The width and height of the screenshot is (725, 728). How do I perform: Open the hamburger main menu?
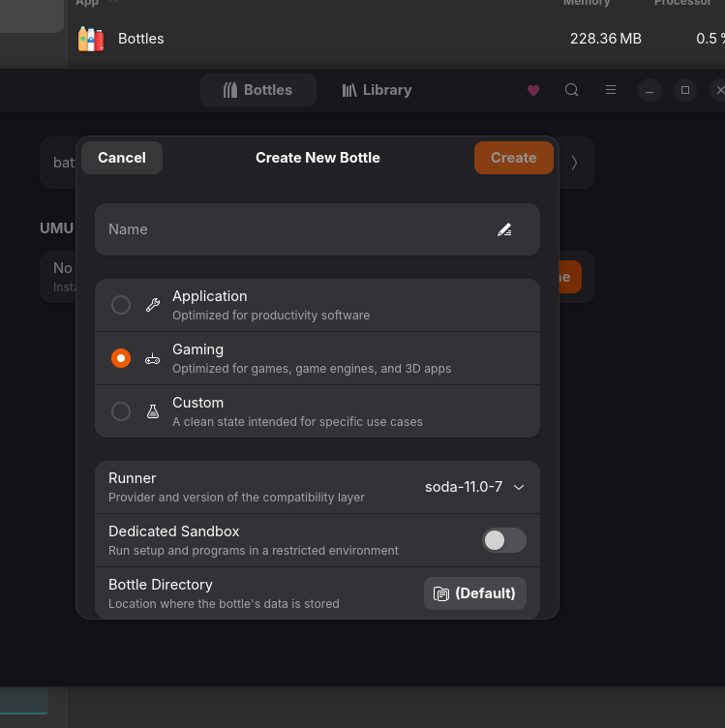coord(611,90)
